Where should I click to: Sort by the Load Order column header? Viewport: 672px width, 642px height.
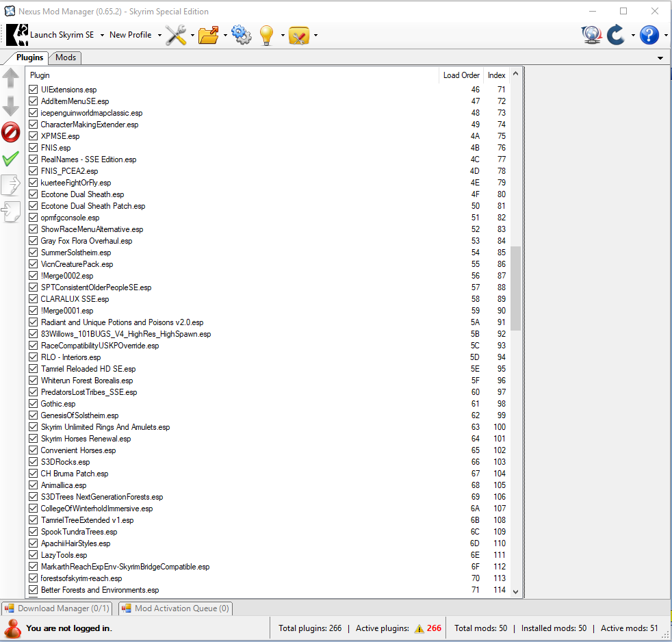(461, 75)
